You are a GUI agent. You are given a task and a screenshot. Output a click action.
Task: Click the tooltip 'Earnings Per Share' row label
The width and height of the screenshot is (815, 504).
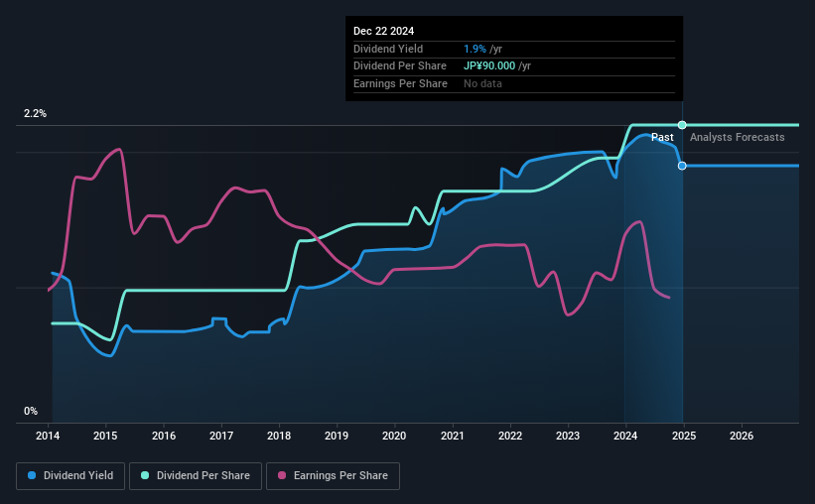click(400, 83)
